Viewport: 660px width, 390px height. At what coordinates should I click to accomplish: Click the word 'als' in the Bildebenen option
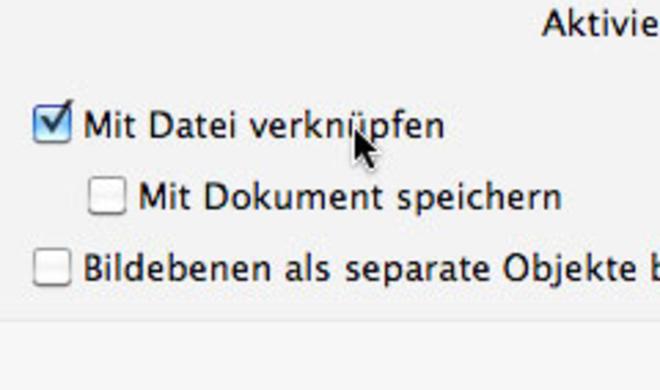(307, 268)
